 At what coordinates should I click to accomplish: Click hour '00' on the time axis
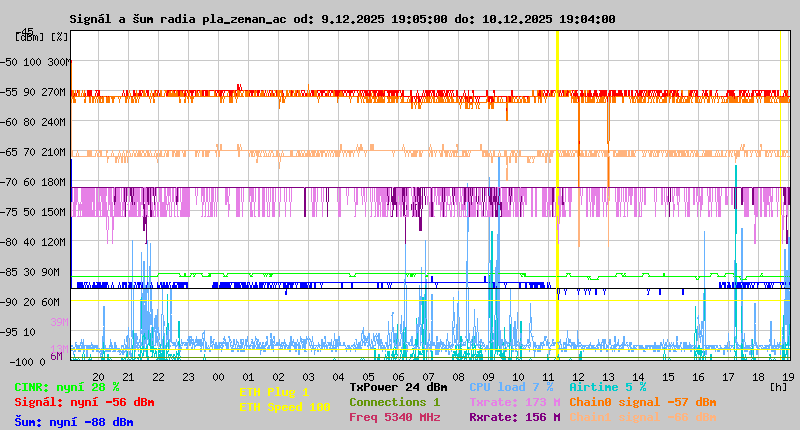218,377
